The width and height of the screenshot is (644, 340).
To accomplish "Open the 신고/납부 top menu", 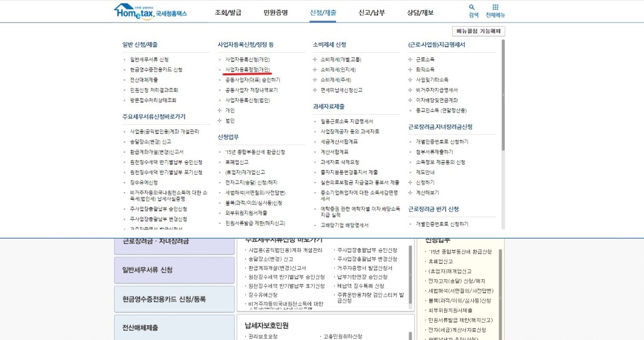I will coord(372,13).
